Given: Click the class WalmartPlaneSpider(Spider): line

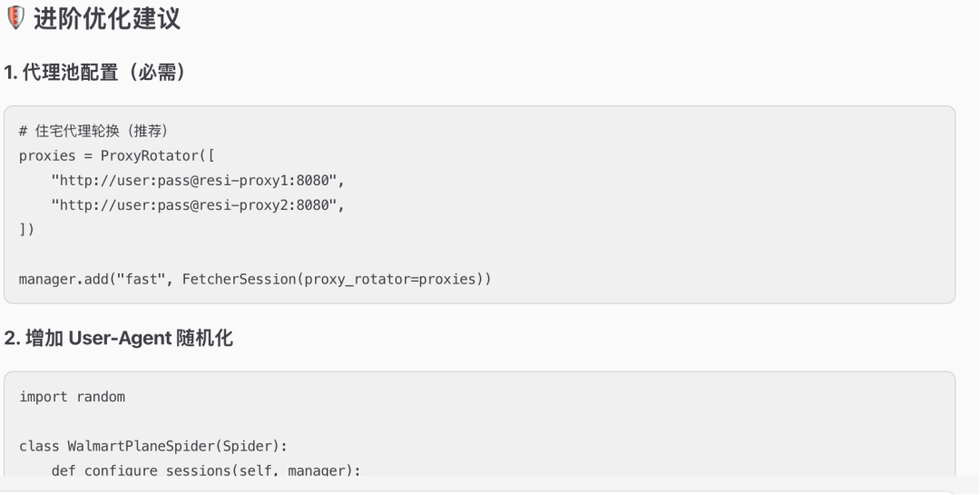Looking at the screenshot, I should pos(153,446).
